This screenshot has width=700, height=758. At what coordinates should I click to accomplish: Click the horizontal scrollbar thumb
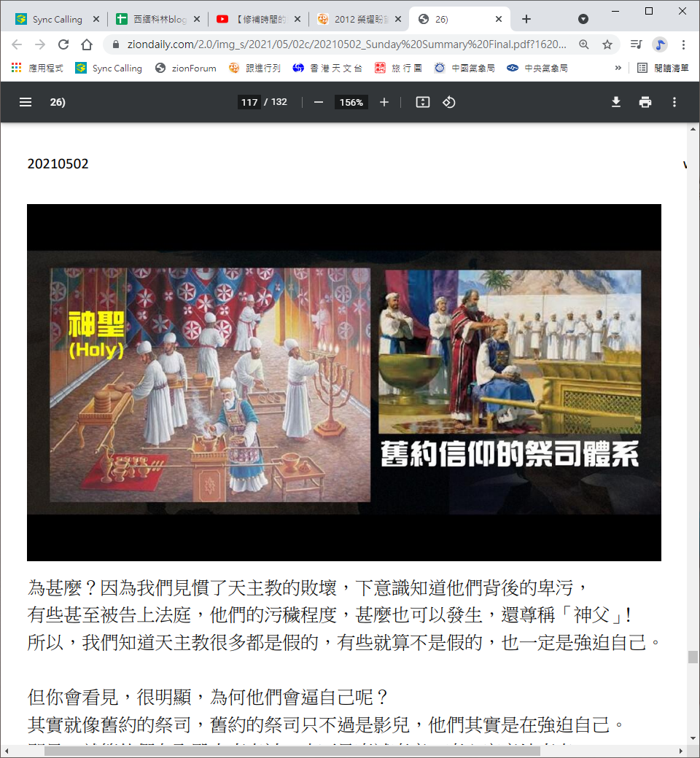292,751
